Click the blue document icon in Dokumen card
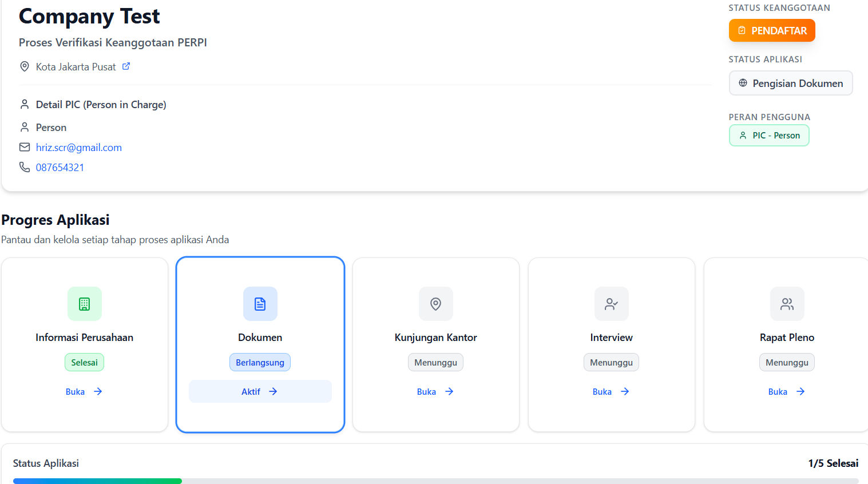 point(260,304)
